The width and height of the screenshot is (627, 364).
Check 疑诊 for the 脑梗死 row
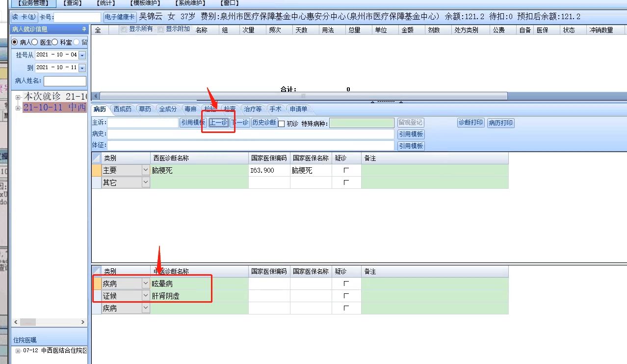point(346,170)
